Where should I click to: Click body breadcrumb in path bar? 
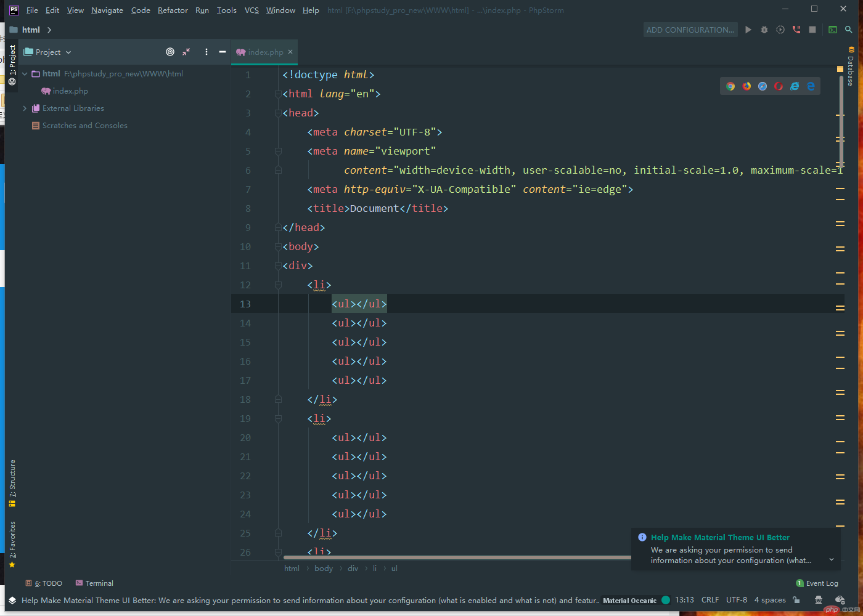[x=323, y=569]
